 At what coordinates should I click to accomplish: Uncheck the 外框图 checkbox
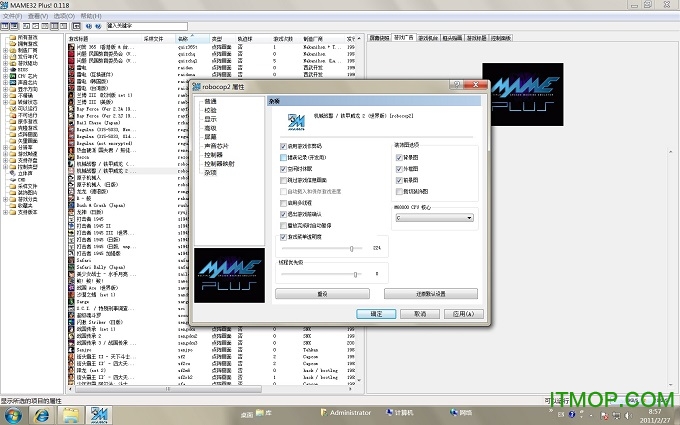coord(399,169)
